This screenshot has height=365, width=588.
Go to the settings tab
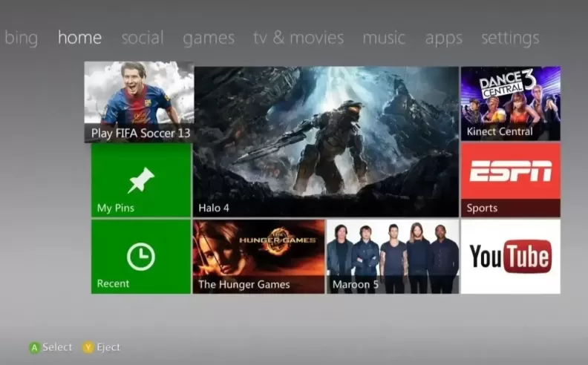pyautogui.click(x=510, y=39)
